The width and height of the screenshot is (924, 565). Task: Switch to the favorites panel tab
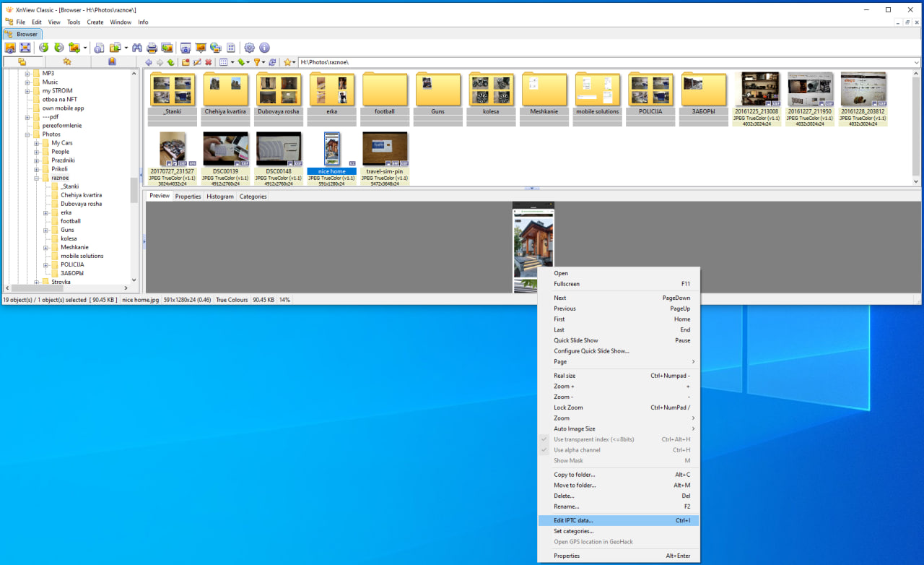(x=67, y=62)
